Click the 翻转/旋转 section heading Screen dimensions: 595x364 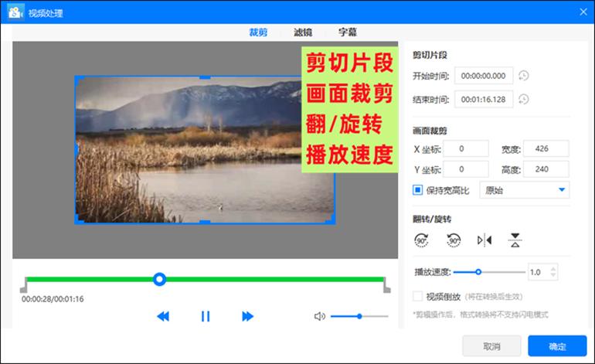click(432, 219)
